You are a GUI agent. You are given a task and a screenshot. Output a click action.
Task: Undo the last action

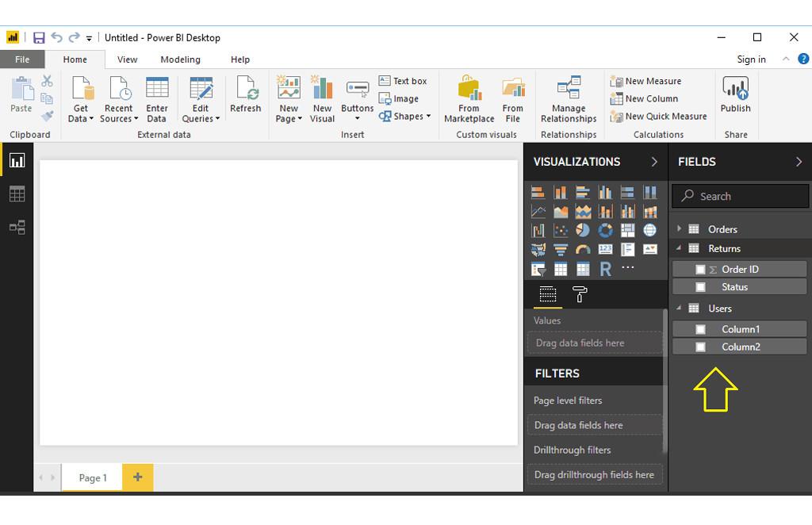(x=56, y=37)
